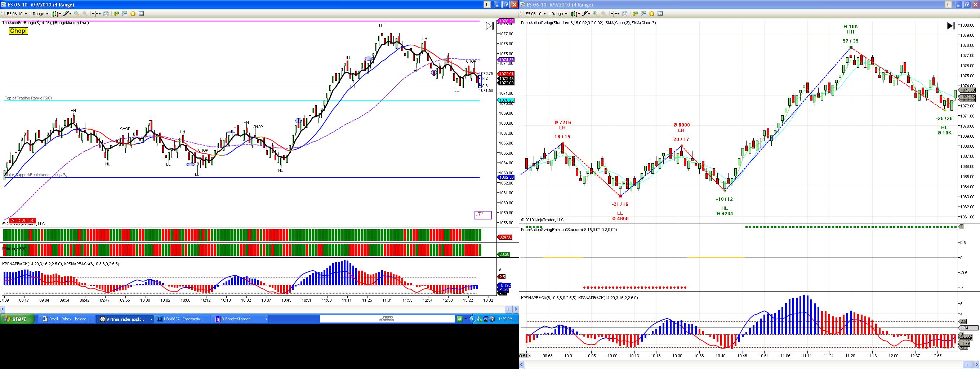The image size is (980, 369).
Task: Open data box icon in left chart toolbar
Action: coord(141,14)
